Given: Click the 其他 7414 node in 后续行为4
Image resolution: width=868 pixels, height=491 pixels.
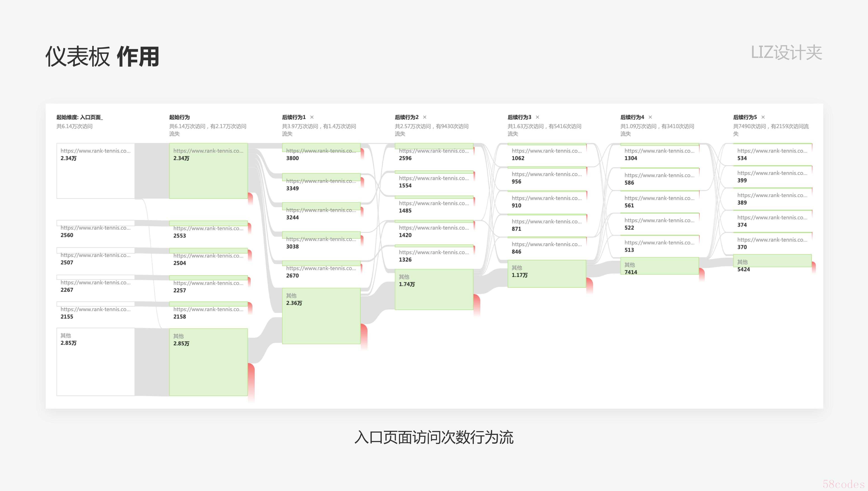Looking at the screenshot, I should (659, 266).
